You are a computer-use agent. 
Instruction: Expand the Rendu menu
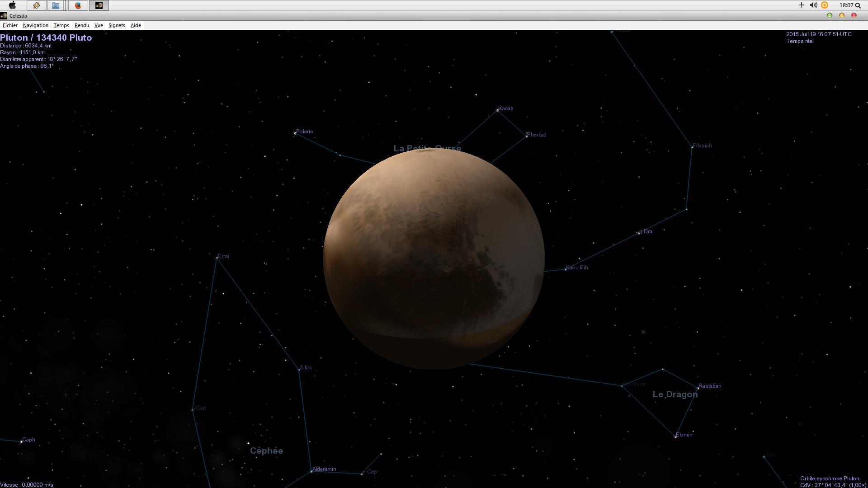click(x=81, y=25)
